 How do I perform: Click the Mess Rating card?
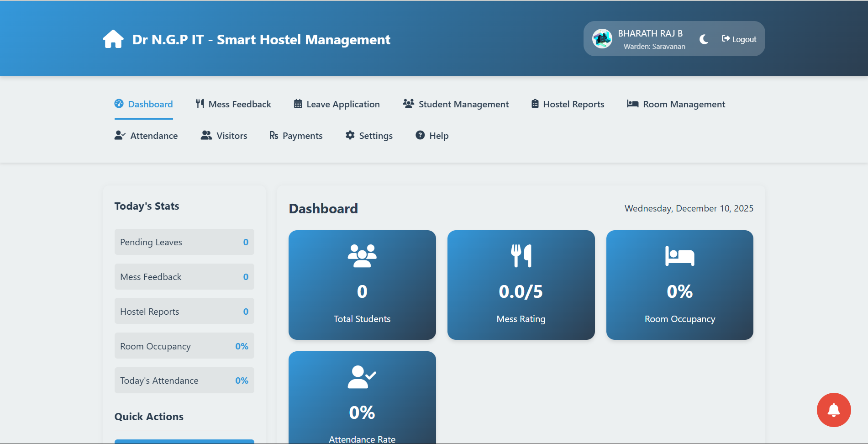click(x=521, y=285)
